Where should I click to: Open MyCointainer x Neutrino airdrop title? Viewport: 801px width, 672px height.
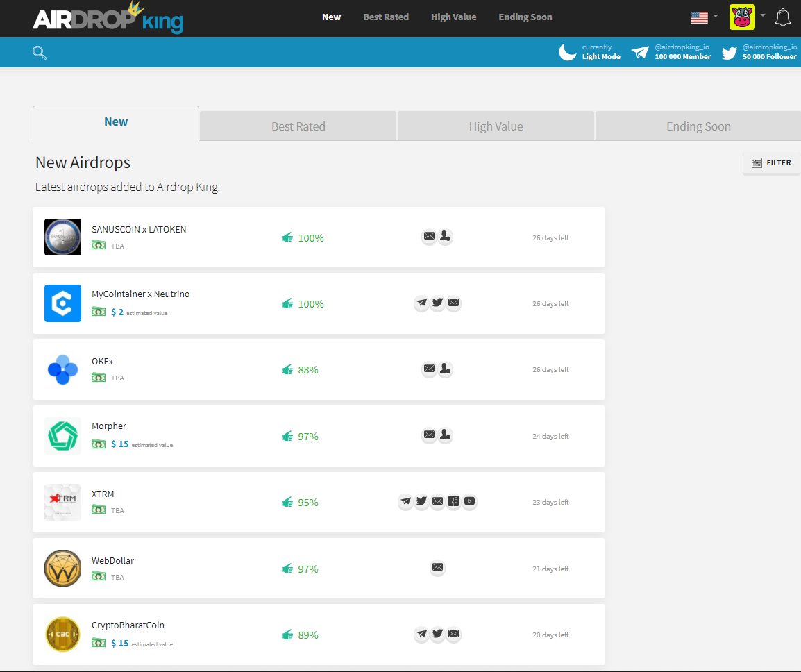[140, 294]
